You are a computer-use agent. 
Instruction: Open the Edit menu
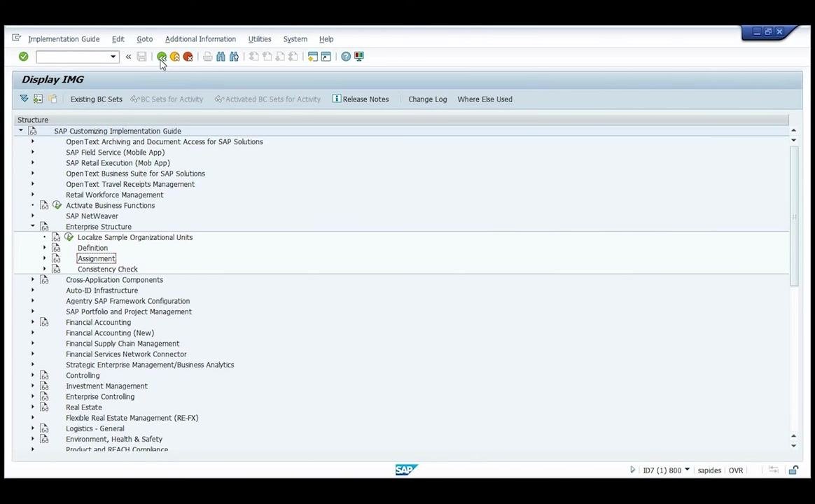pos(118,39)
